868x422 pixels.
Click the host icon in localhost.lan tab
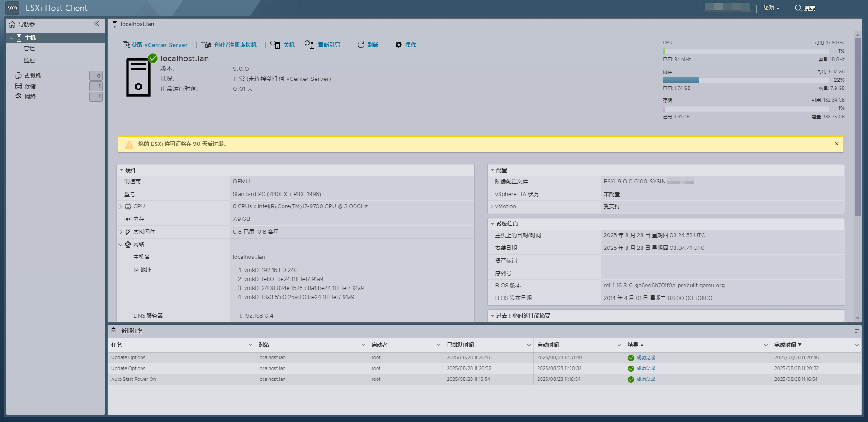115,24
